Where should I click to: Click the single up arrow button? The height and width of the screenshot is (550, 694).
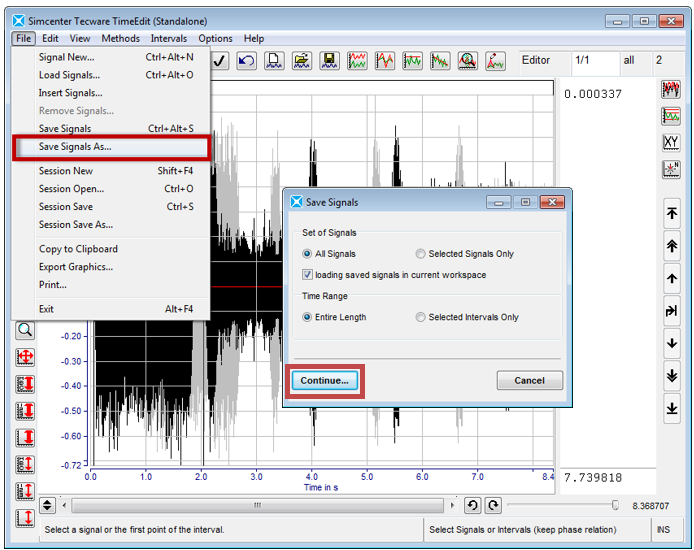click(x=672, y=279)
